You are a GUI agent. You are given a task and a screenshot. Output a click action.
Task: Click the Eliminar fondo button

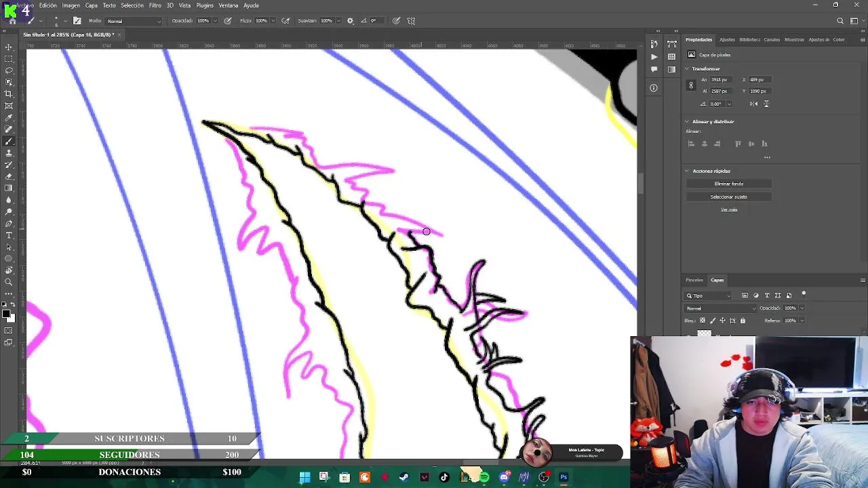729,184
